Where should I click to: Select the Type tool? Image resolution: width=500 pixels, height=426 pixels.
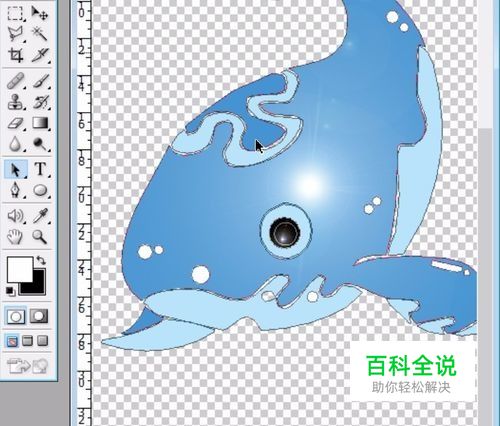40,169
